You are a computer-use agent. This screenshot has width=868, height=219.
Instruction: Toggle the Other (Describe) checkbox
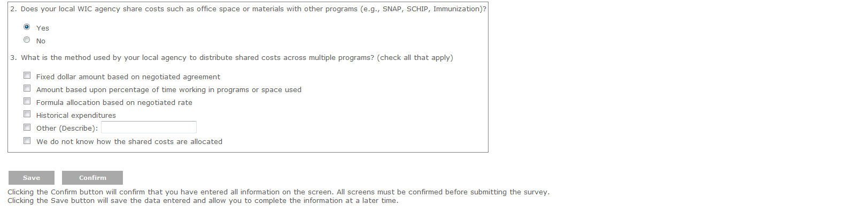tap(27, 127)
